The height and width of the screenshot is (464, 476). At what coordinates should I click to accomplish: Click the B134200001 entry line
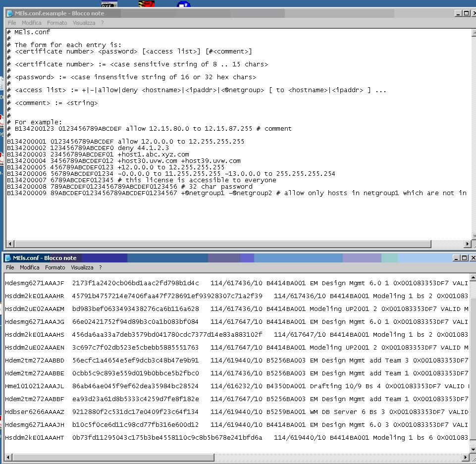125,142
